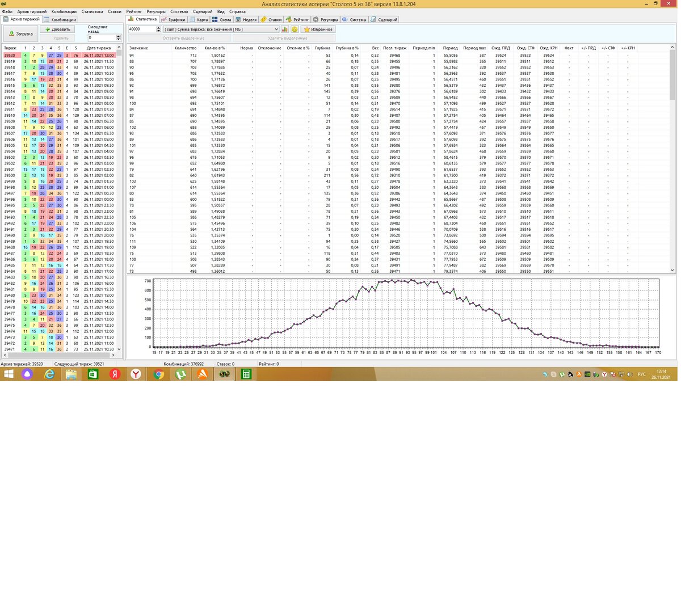Open the Сценарий tab
Viewport: 681px width, 616px height.
tap(384, 19)
